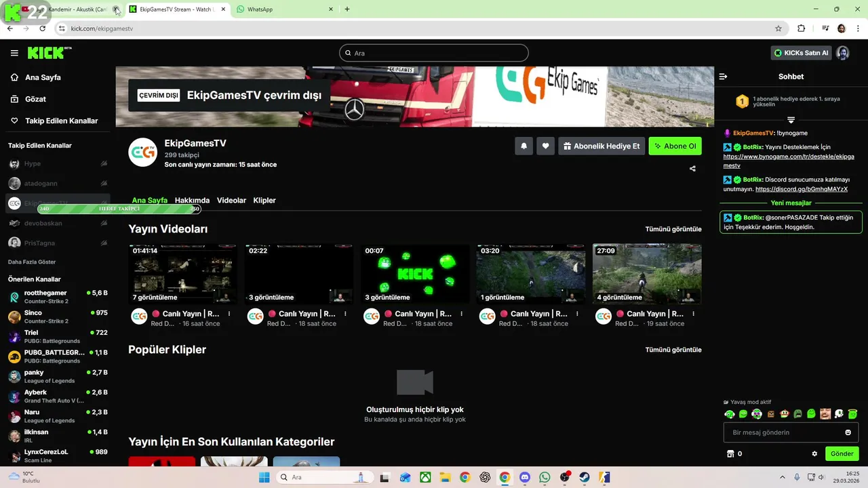The height and width of the screenshot is (488, 868).
Task: Click Abonelik Hediye Et button
Action: click(x=601, y=146)
